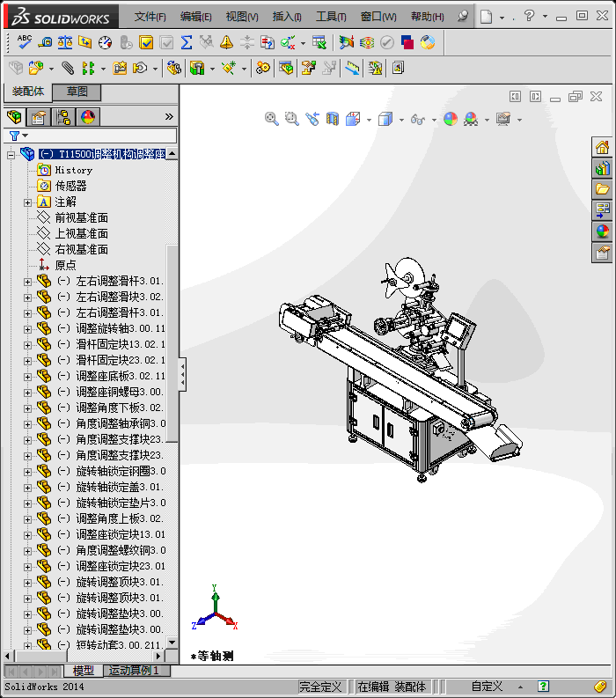Click the Bill of Materials icon

[x=286, y=68]
